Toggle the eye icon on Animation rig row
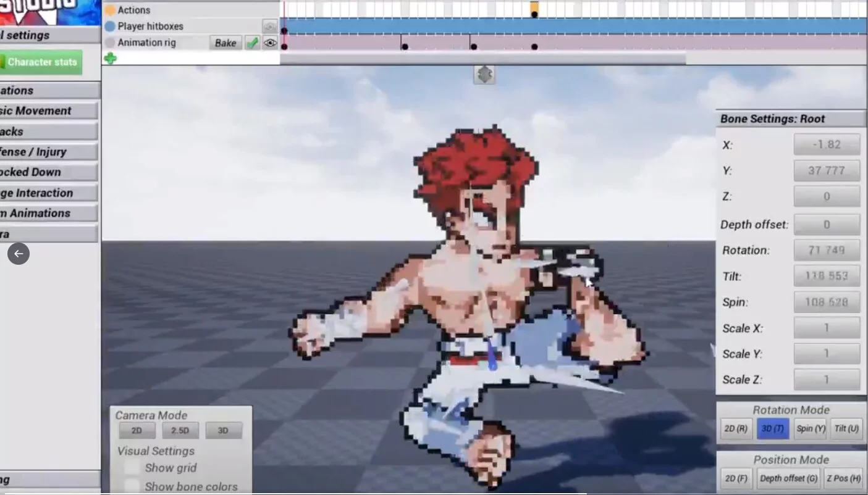The image size is (868, 495). click(270, 43)
